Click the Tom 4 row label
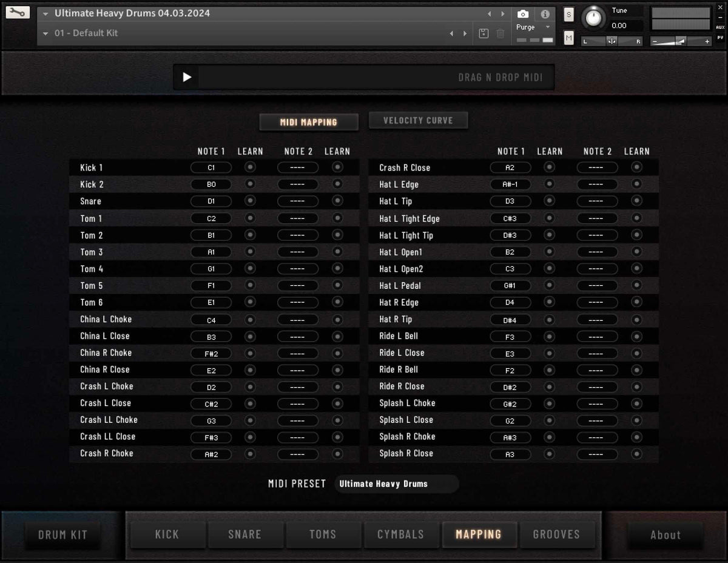This screenshot has height=563, width=728. coord(92,268)
